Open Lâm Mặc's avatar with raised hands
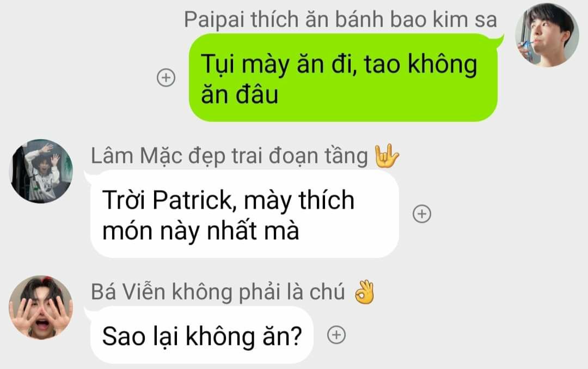Image resolution: width=588 pixels, height=369 pixels. (x=41, y=171)
